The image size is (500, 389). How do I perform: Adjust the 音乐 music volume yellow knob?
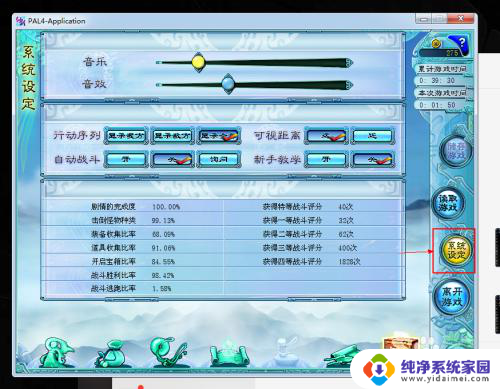pyautogui.click(x=198, y=62)
